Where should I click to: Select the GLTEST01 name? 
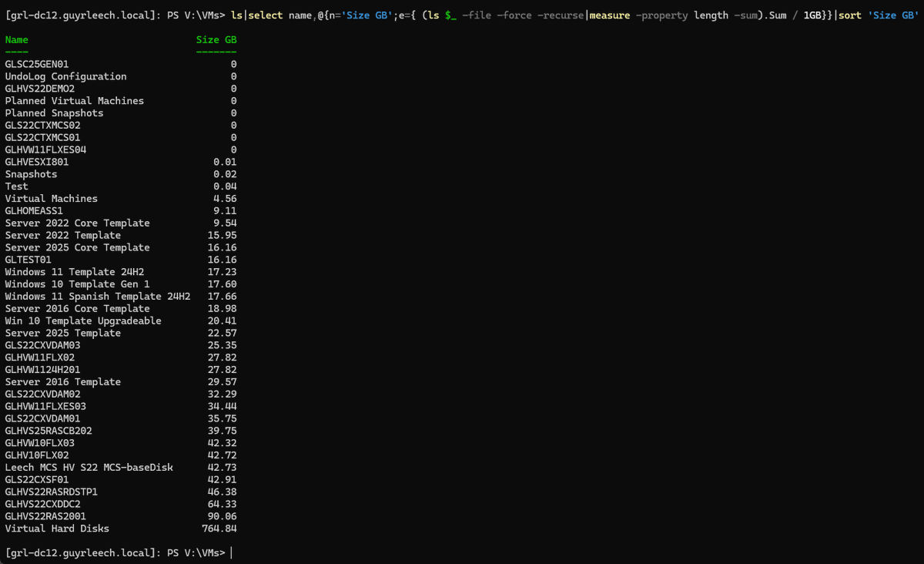pos(28,260)
